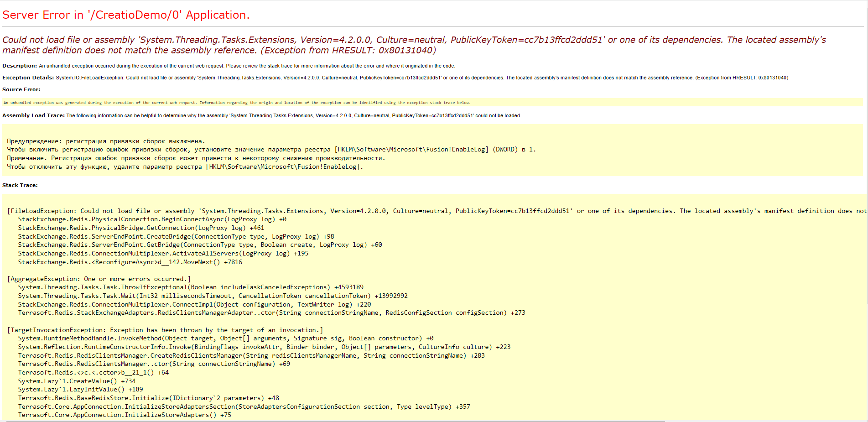868x422 pixels.
Task: Click the 'RedisClientsManager.CreateRedisClientsManager' +283 line
Action: point(252,356)
